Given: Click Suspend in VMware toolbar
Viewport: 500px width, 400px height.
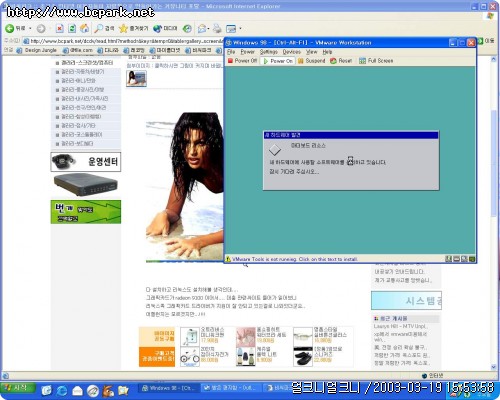Looking at the screenshot, I should pyautogui.click(x=311, y=61).
